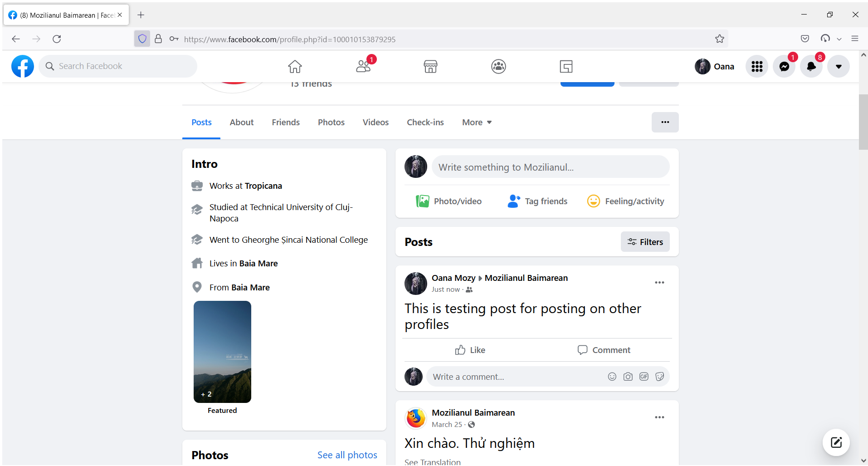868x466 pixels.
Task: Click the Featured photo thumbnail
Action: click(222, 352)
